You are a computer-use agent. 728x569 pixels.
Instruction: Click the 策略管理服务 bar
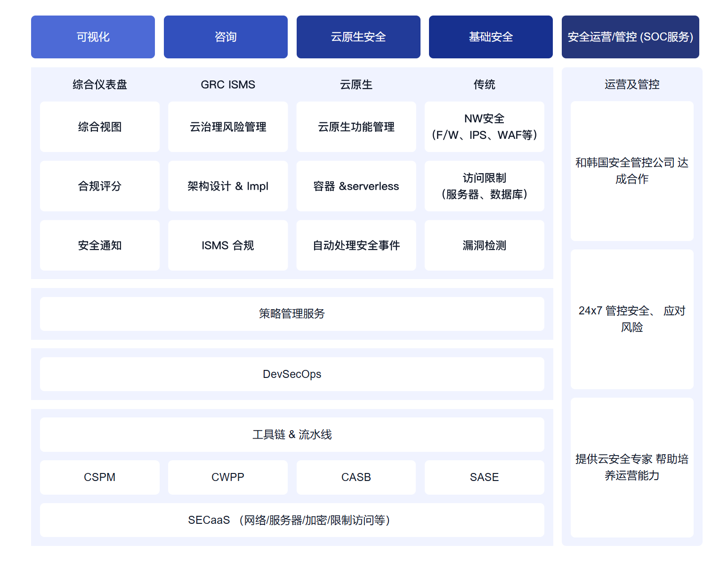tap(292, 314)
